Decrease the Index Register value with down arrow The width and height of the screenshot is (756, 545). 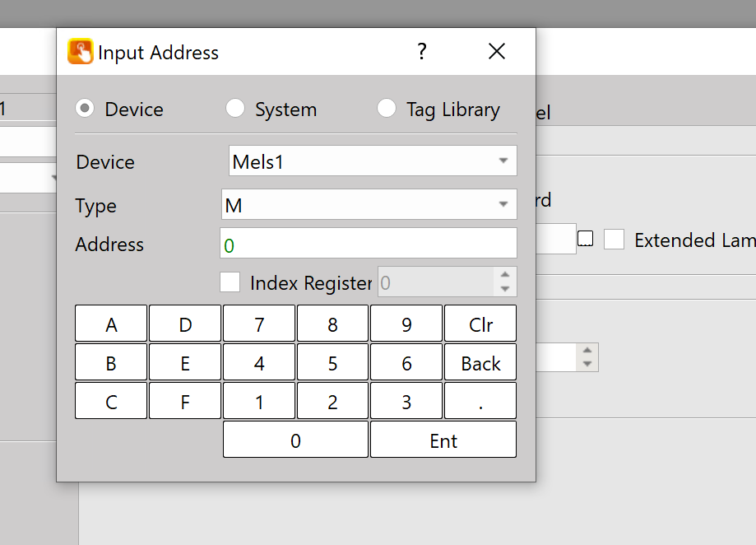click(x=505, y=289)
